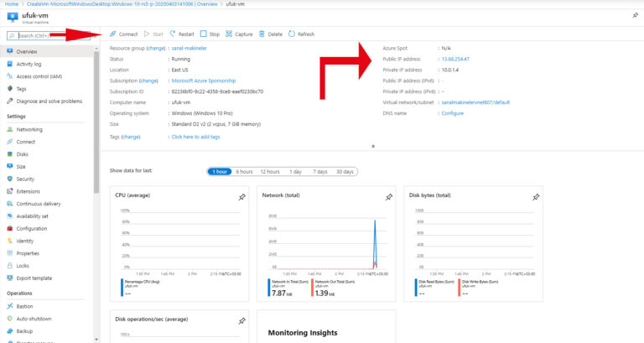
Task: Click the greyed Start button
Action: pos(153,34)
